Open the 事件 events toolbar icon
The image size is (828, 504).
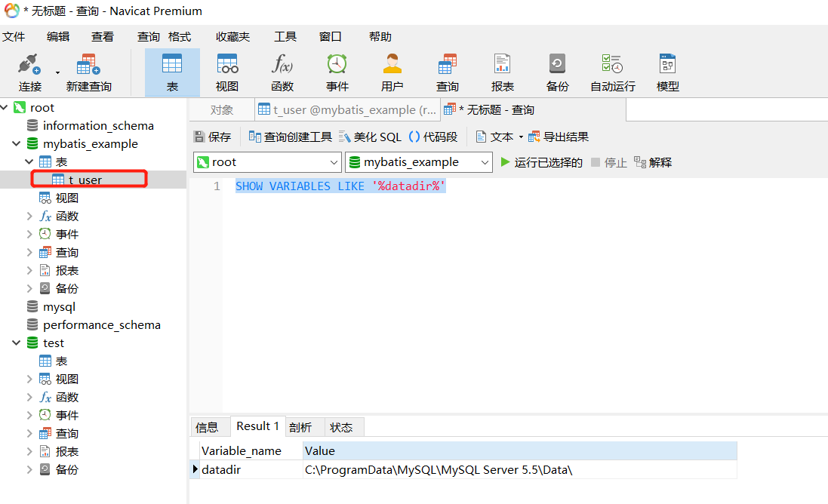coord(337,72)
